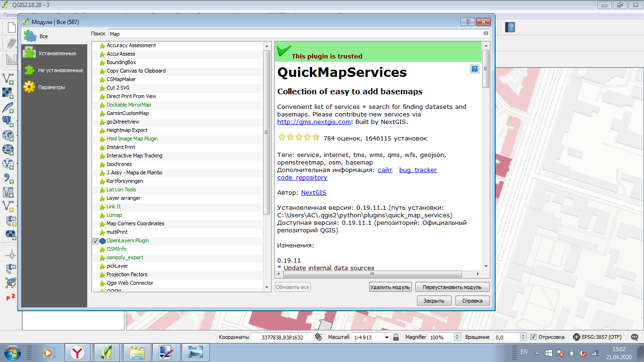Open the сайт homepage link
The height and width of the screenshot is (362, 644).
[x=385, y=170]
